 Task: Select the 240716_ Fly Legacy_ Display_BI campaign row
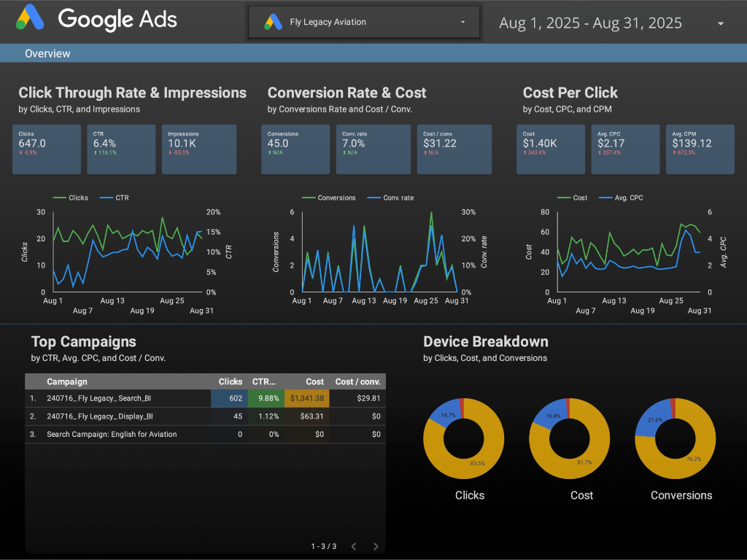point(205,416)
